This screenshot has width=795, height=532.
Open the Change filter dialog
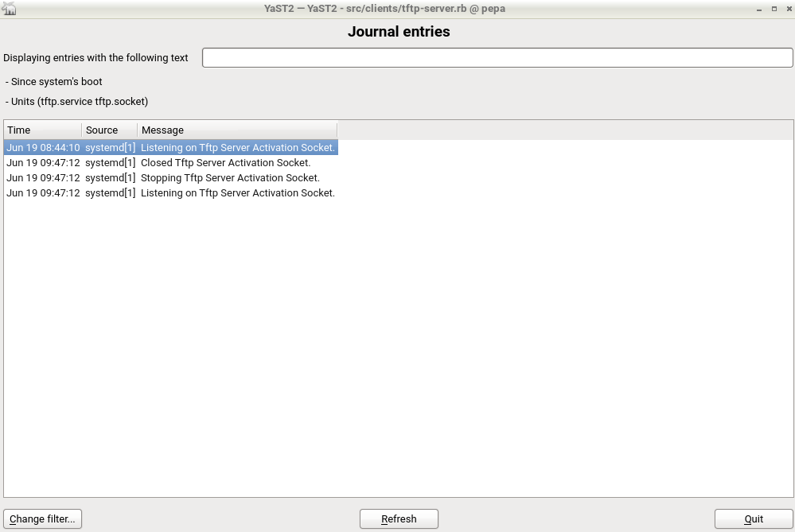[43, 519]
